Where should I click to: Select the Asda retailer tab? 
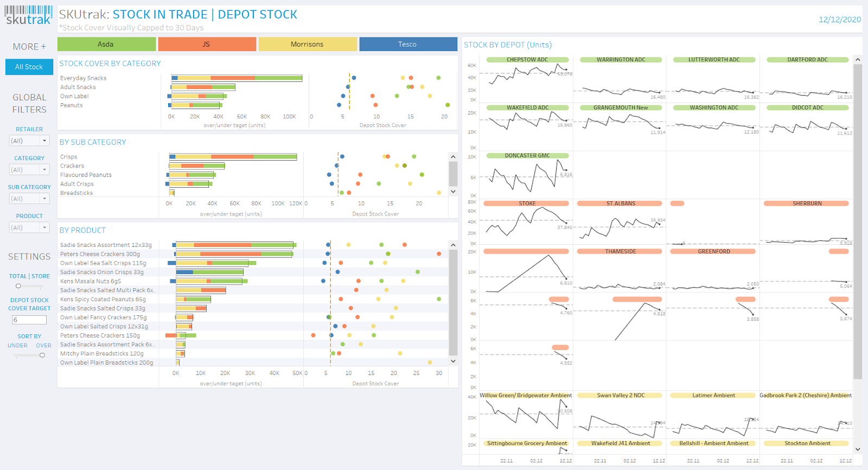click(x=106, y=44)
